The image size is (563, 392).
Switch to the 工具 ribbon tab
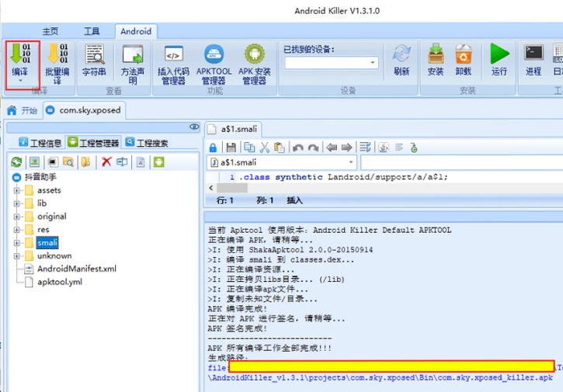[x=92, y=31]
